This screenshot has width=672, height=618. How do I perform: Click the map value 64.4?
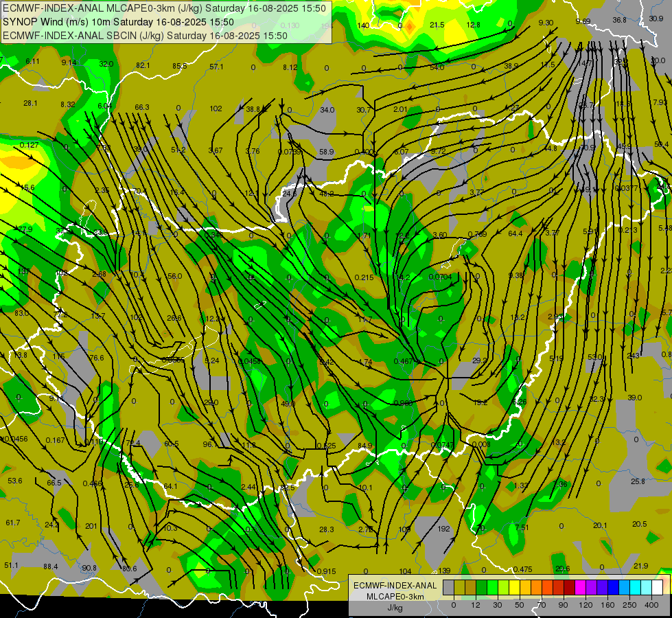[515, 233]
